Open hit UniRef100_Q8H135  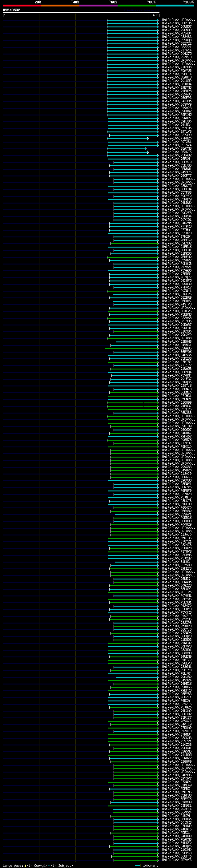click(176, 23)
